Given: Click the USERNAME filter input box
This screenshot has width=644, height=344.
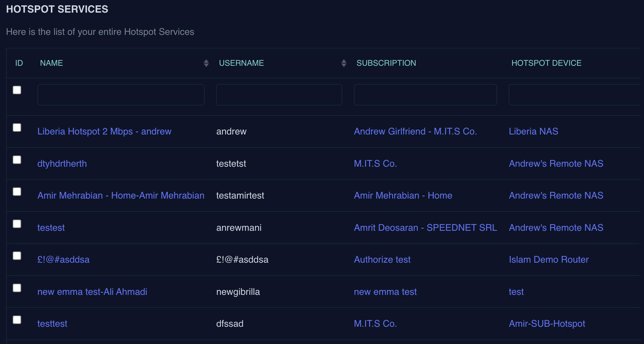Looking at the screenshot, I should pyautogui.click(x=279, y=95).
